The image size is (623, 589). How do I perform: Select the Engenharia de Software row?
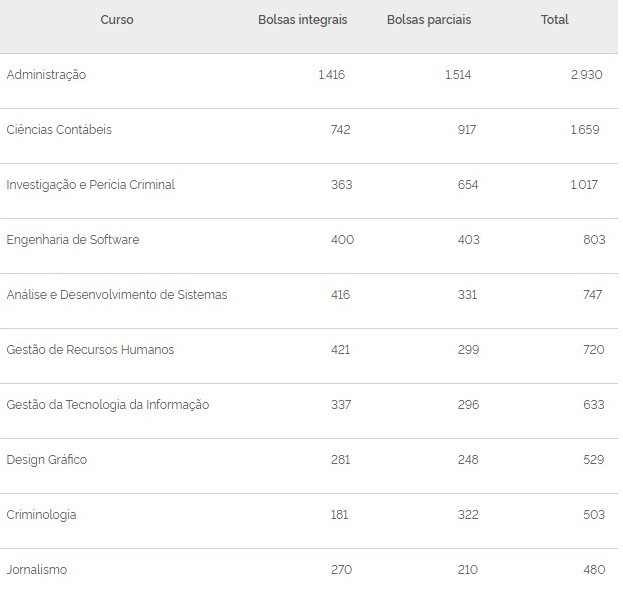[72, 240]
